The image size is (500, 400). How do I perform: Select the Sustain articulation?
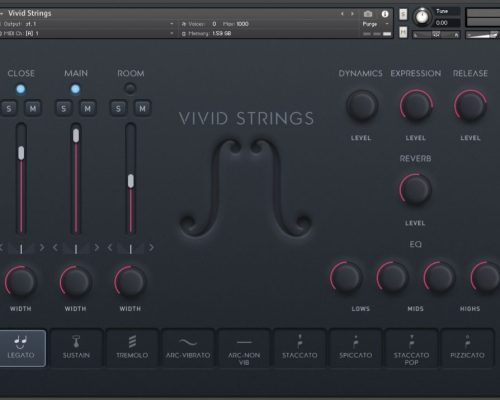(x=76, y=348)
